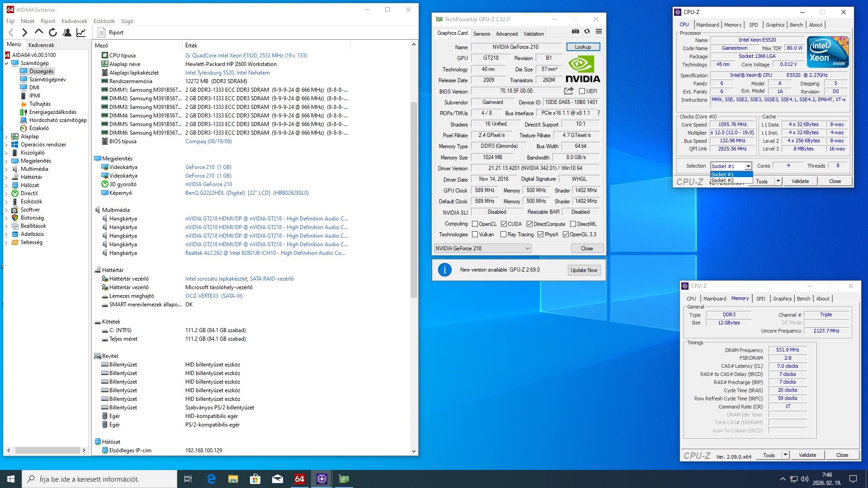Click the bus interface question mark icon
Image resolution: width=868 pixels, height=488 pixels.
pos(599,113)
